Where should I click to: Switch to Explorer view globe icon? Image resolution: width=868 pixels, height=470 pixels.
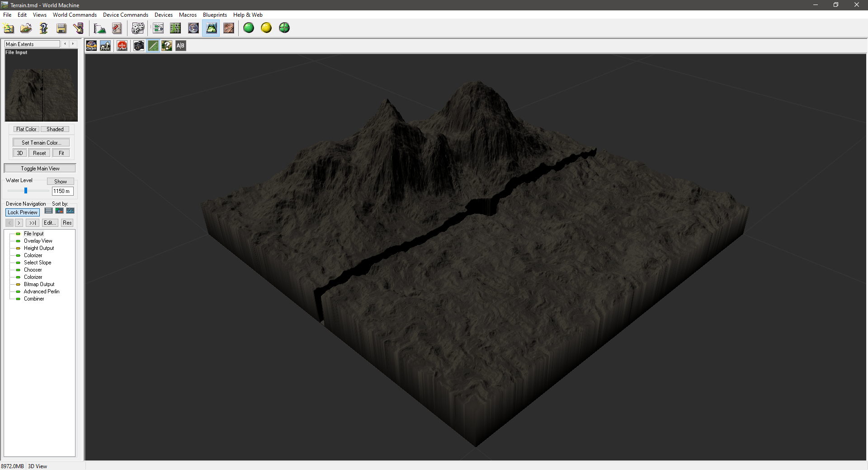[193, 28]
